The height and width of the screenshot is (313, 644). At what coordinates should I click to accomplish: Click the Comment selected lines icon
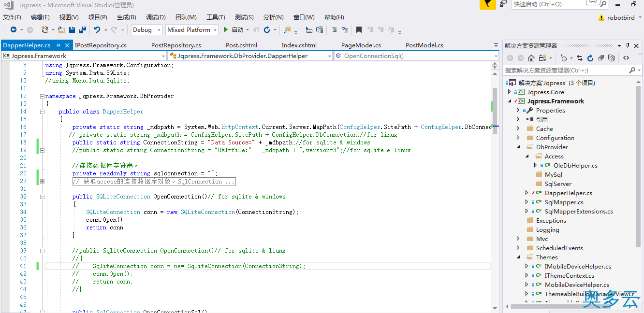(333, 30)
